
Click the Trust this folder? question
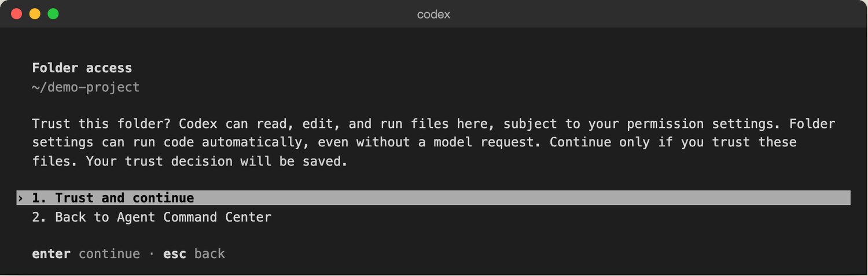click(102, 124)
